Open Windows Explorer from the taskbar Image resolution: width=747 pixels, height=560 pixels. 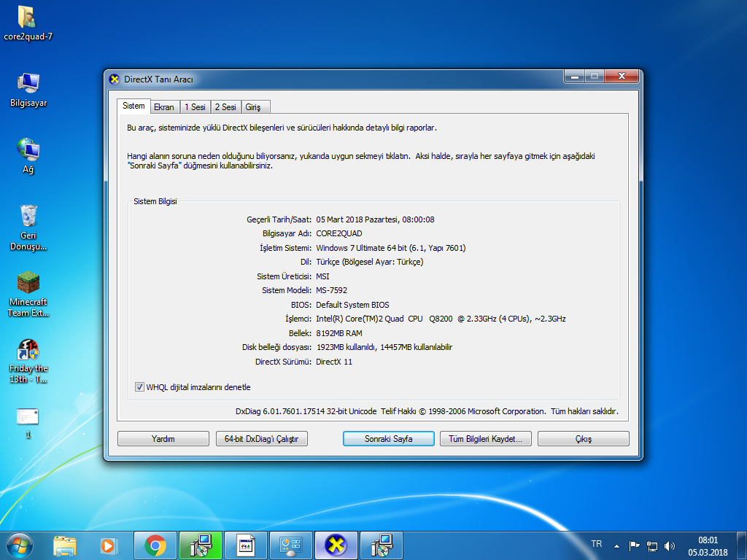click(65, 545)
